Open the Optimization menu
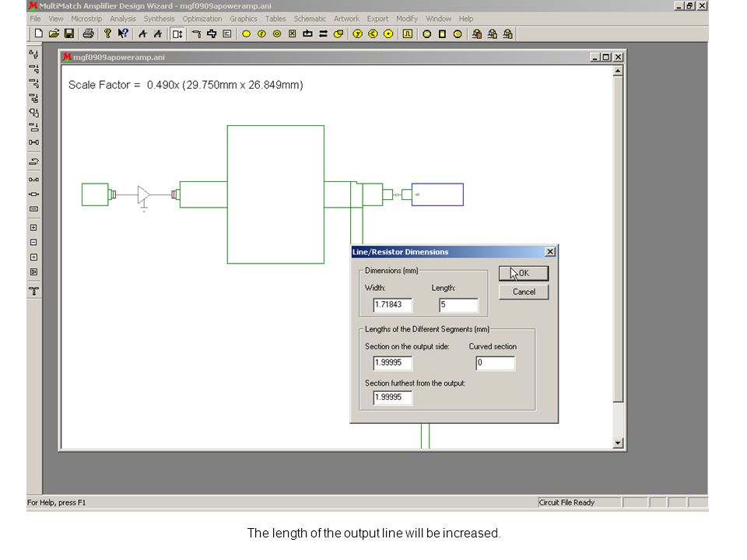This screenshot has width=747, height=560. (202, 19)
